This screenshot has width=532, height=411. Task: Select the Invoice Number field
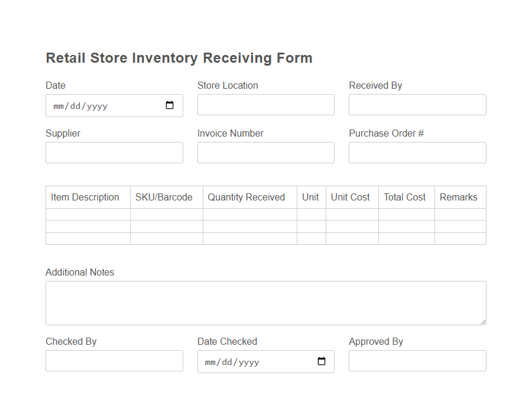pos(265,153)
